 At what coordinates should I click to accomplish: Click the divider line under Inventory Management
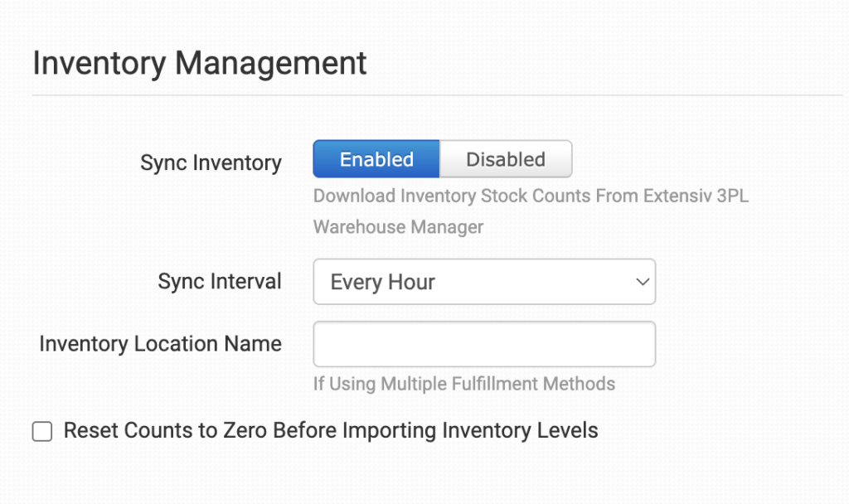(x=437, y=95)
